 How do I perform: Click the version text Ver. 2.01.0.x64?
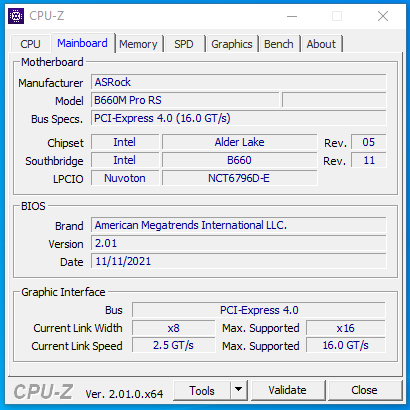click(x=124, y=394)
